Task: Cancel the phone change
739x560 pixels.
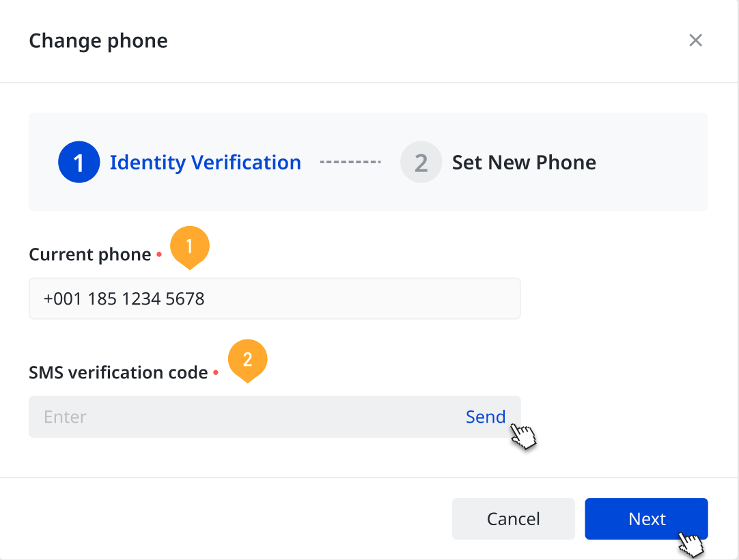Action: pyautogui.click(x=513, y=518)
